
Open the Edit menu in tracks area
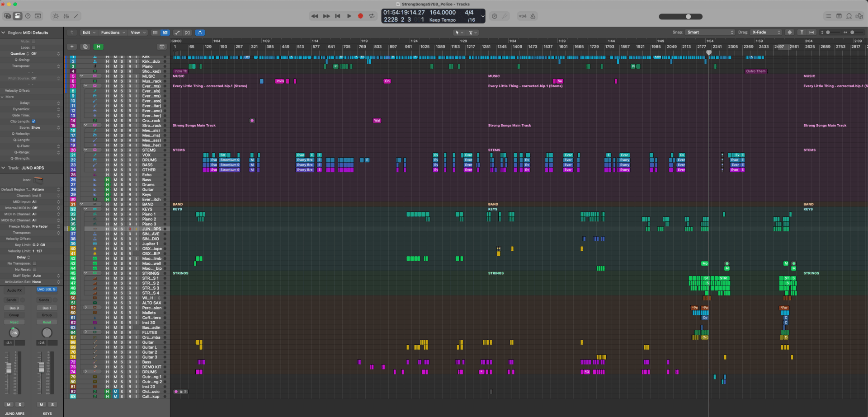click(x=89, y=33)
